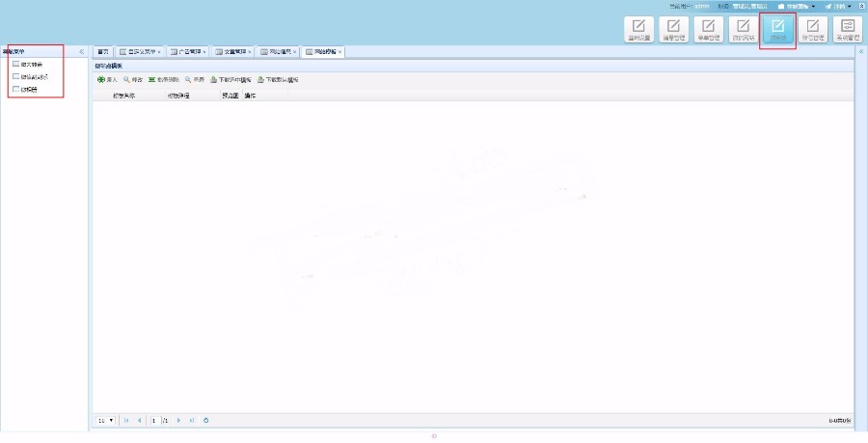Screen dimensions: 868x443
Task: Refresh the grid using pager reload icon
Action: coord(206,420)
